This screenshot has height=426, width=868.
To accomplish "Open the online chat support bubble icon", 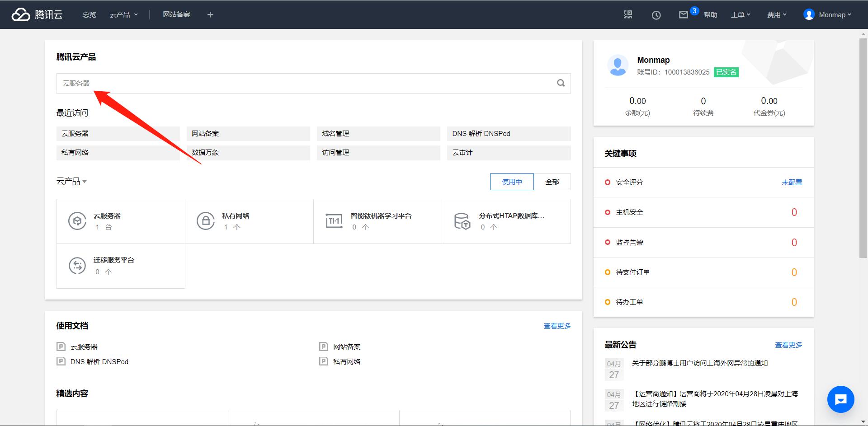I will point(840,399).
